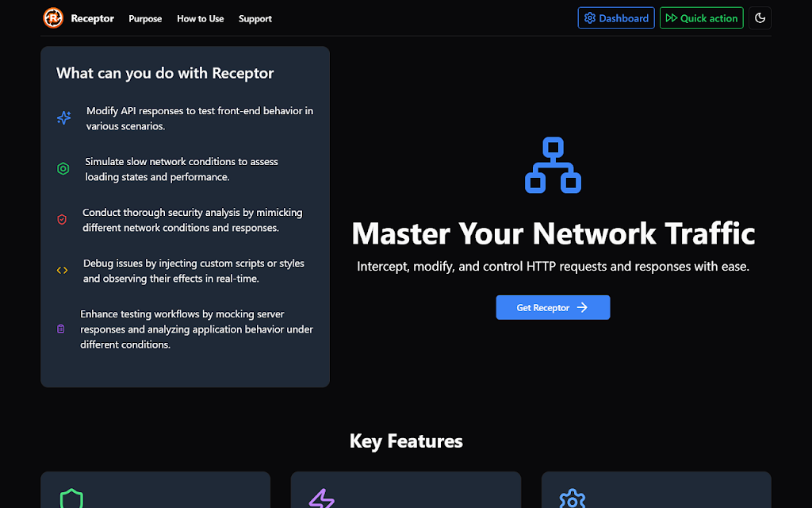Click the fast-forward icon in Quick action
The width and height of the screenshot is (812, 508).
(671, 18)
